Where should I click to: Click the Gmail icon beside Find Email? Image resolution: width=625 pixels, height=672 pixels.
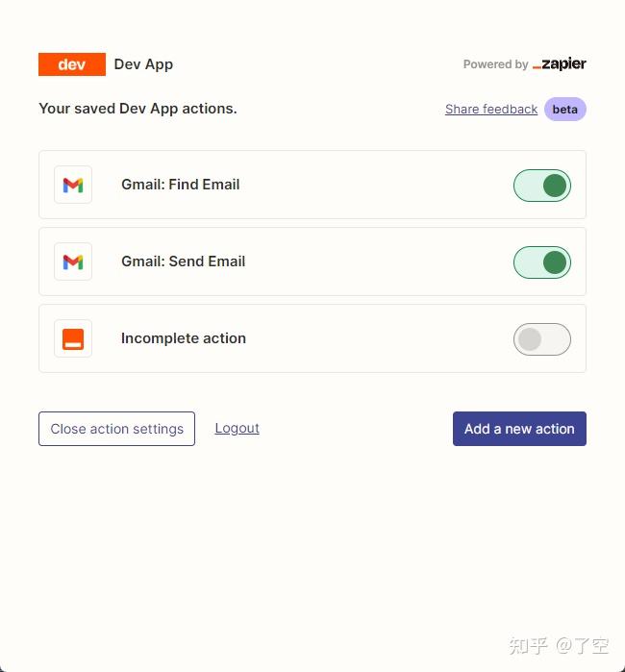tap(73, 185)
